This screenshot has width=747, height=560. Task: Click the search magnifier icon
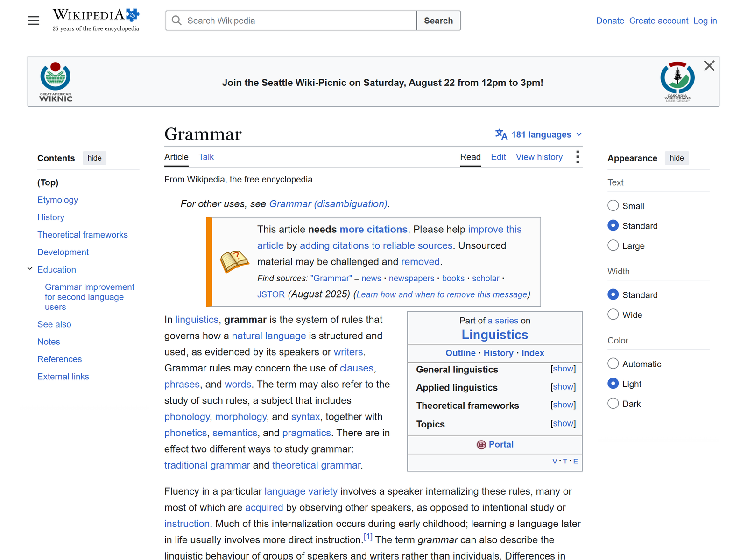pyautogui.click(x=176, y=21)
